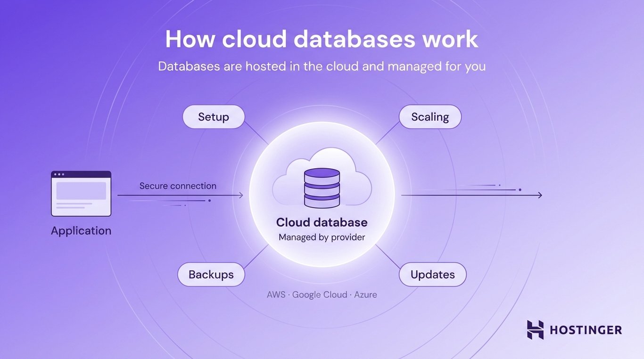
Task: Expand the Updates pill
Action: pos(432,274)
